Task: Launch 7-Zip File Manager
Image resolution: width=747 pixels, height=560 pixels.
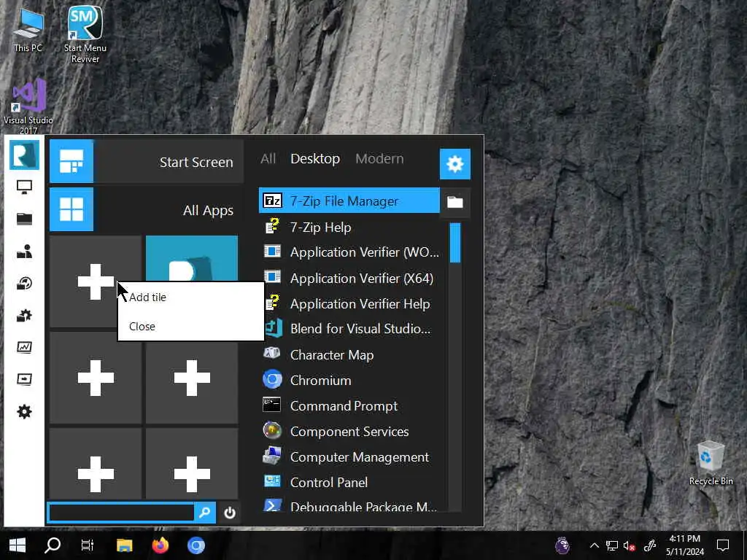Action: 349,201
